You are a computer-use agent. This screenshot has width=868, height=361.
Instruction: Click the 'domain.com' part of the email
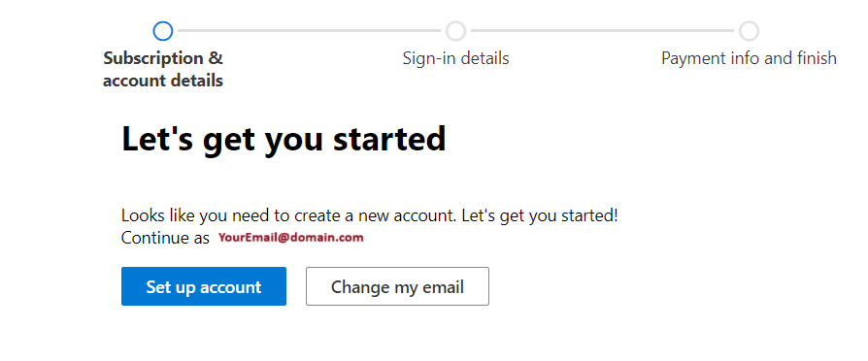(325, 238)
